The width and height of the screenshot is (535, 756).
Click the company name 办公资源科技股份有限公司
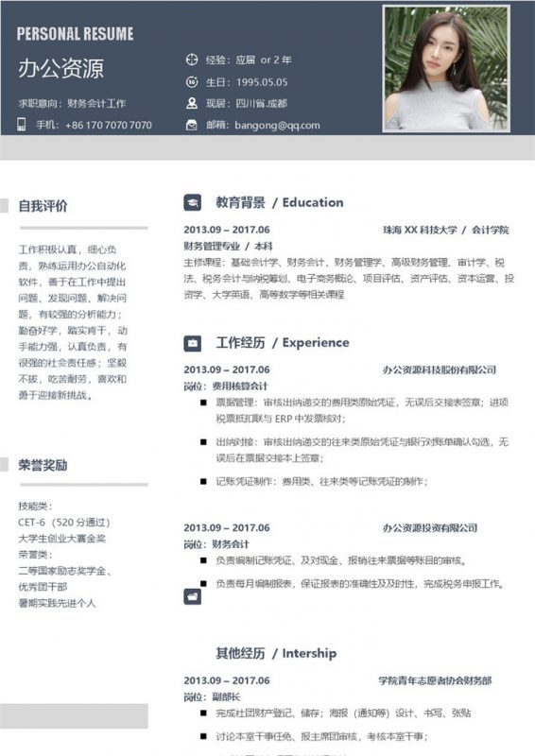point(440,369)
